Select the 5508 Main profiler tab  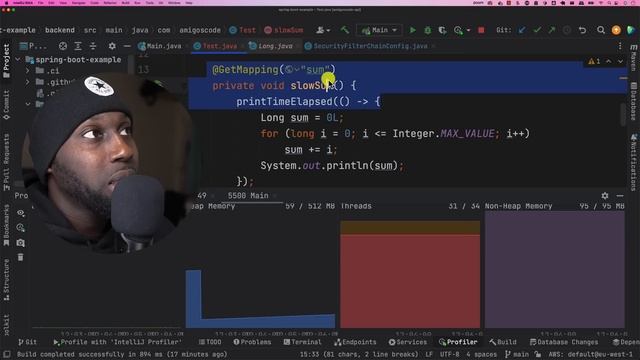coord(248,196)
